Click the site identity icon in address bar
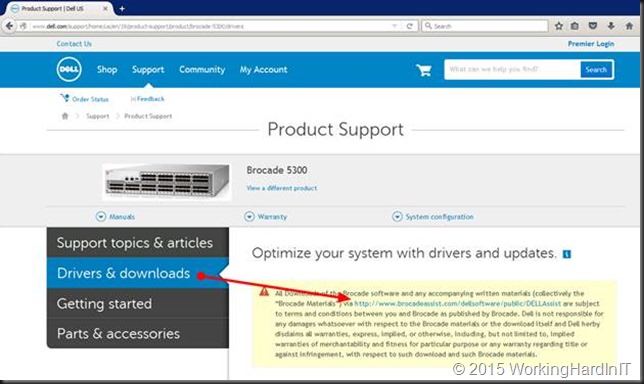 [x=23, y=26]
